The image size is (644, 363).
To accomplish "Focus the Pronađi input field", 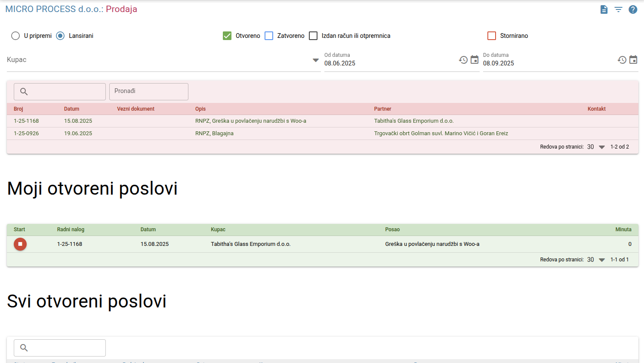I will [x=149, y=92].
